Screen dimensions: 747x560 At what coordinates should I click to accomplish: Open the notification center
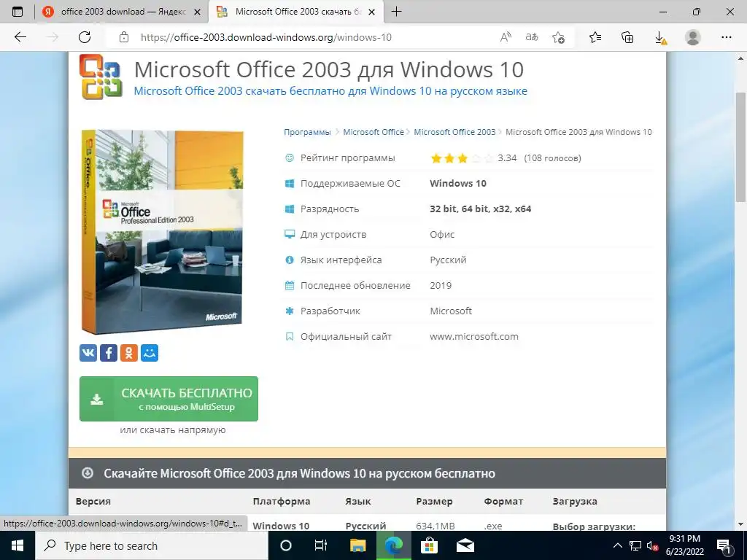[724, 545]
